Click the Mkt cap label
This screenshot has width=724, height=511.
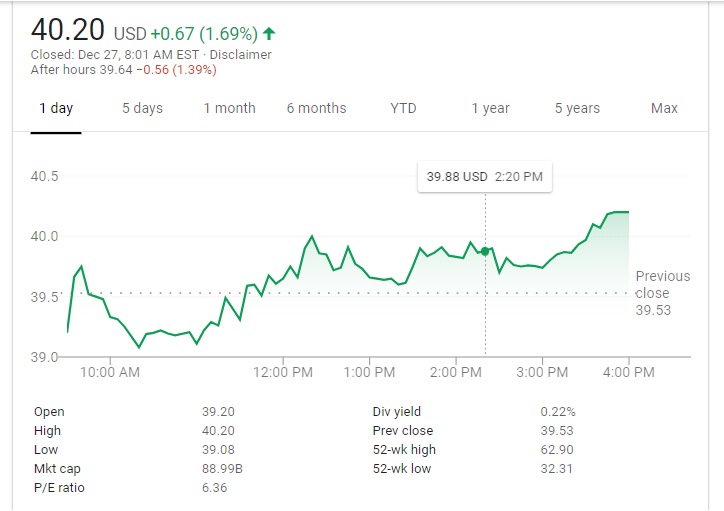pyautogui.click(x=59, y=469)
